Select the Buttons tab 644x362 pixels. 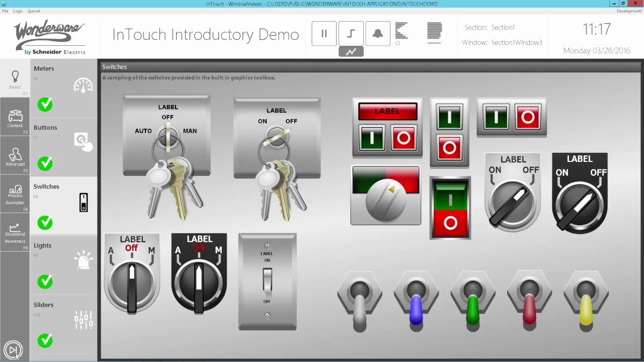[x=63, y=147]
